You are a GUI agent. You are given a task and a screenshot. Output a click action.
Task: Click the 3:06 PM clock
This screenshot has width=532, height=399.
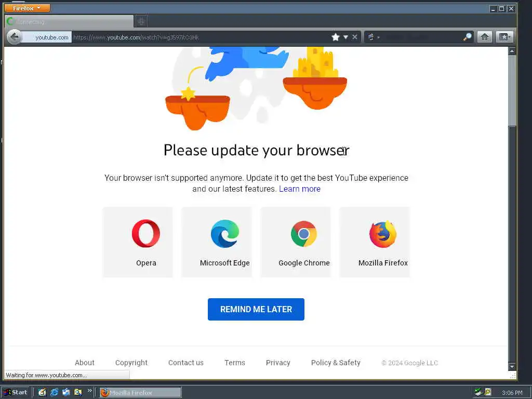coord(512,393)
